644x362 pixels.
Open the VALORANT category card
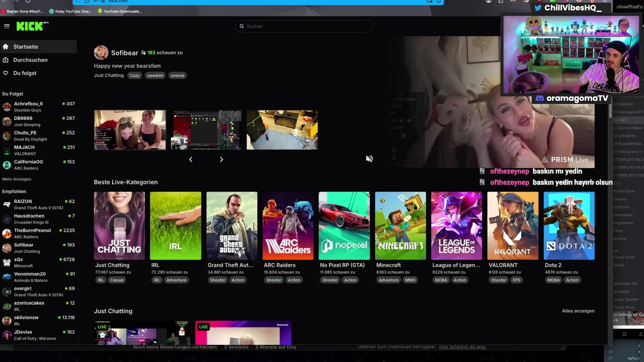tap(513, 226)
